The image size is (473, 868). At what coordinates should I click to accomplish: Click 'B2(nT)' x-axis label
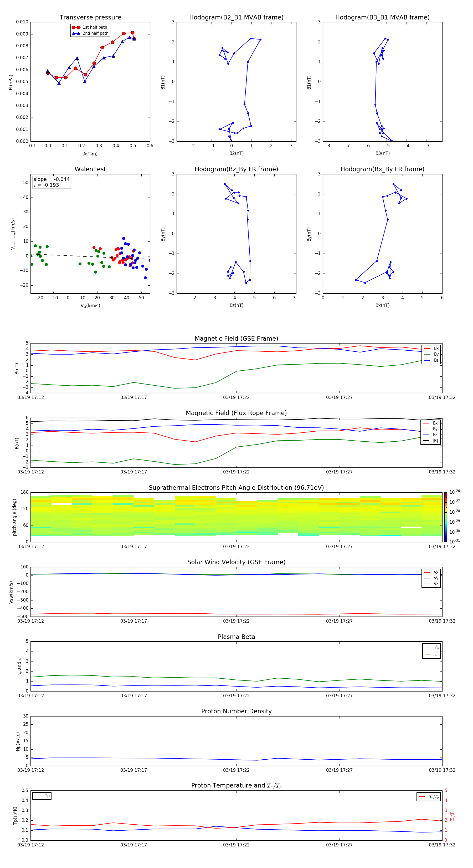point(236,154)
